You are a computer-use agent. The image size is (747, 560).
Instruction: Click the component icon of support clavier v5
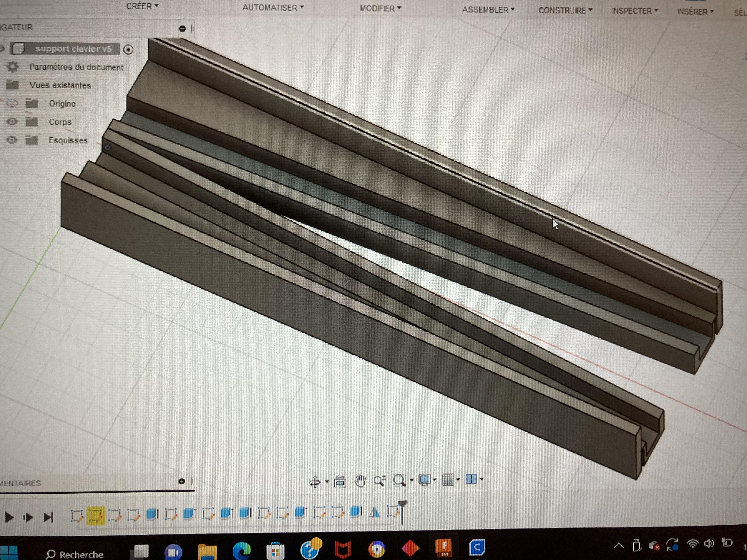pyautogui.click(x=18, y=49)
